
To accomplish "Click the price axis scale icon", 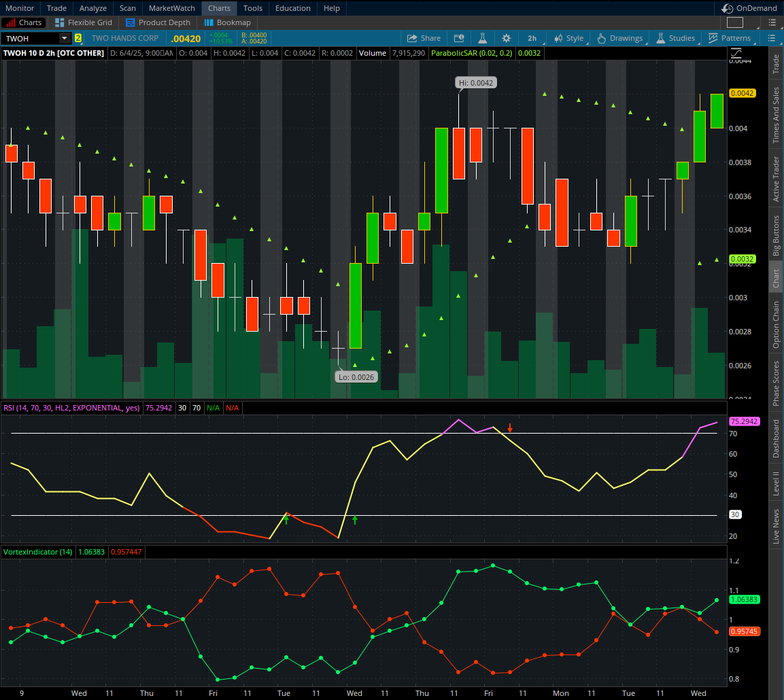I will [x=736, y=52].
